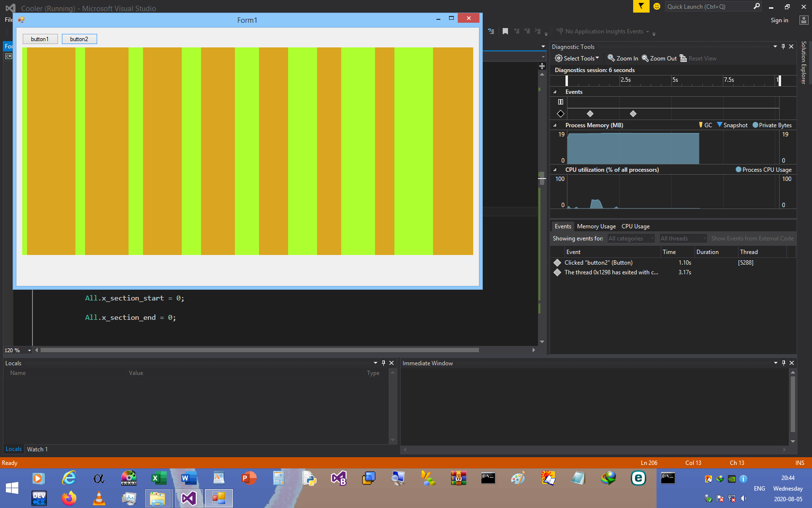
Task: Open the account settings avatar icon
Action: pos(804,20)
